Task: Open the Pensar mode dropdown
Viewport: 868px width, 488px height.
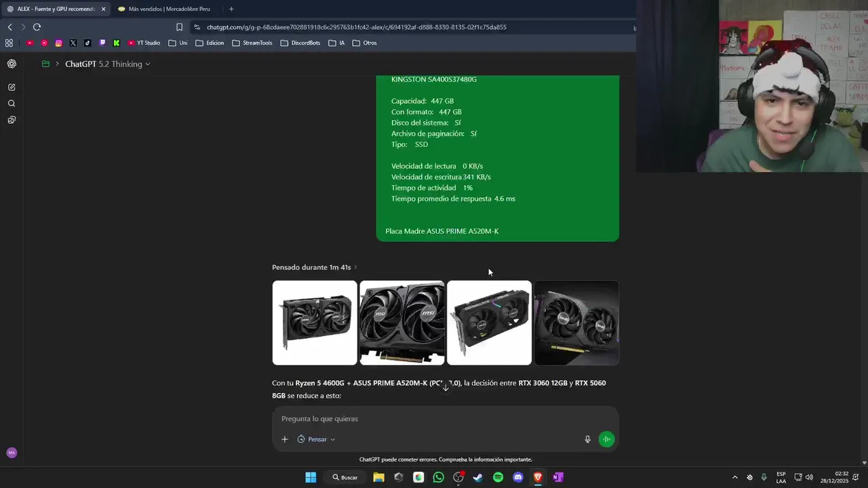Action: point(316,439)
